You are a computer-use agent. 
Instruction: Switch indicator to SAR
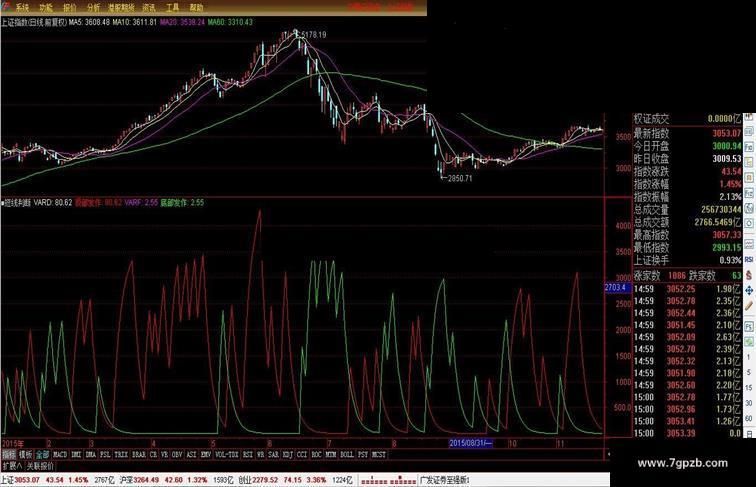273,454
